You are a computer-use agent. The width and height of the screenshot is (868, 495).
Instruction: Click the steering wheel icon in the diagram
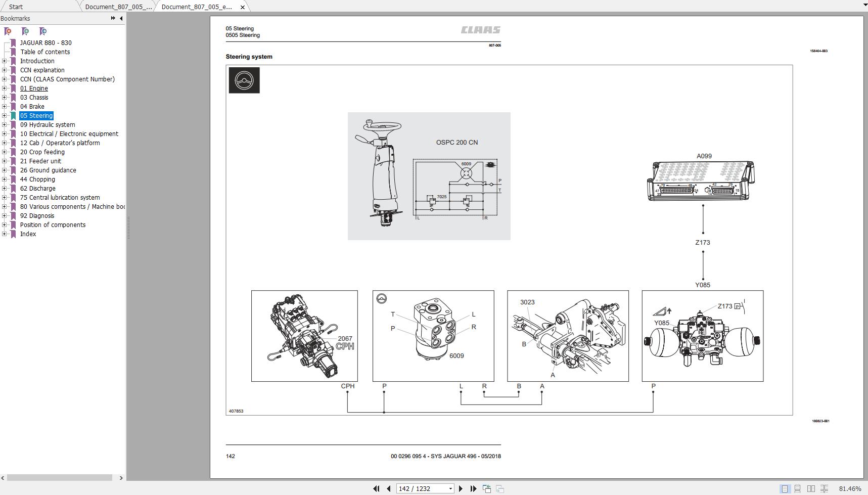pos(244,80)
